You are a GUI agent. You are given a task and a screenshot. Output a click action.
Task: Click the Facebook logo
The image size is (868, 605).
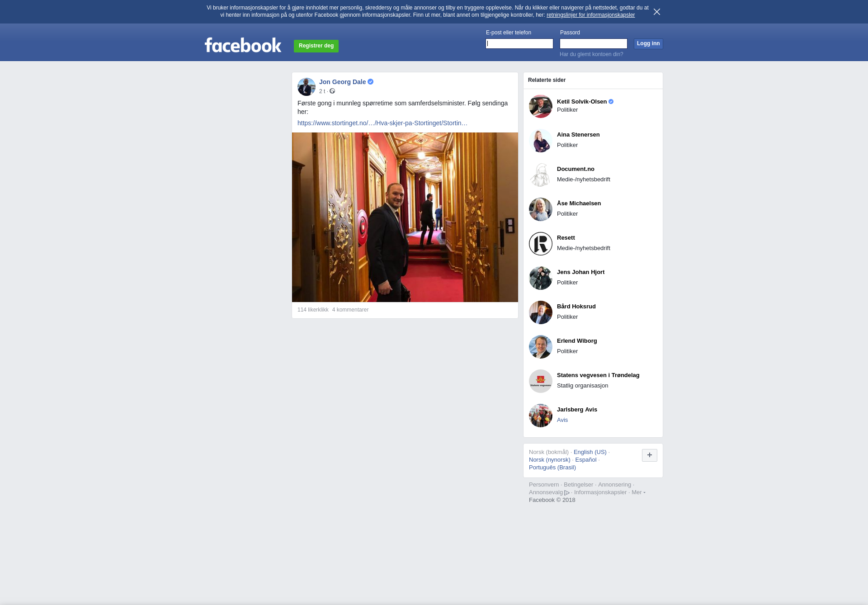243,45
